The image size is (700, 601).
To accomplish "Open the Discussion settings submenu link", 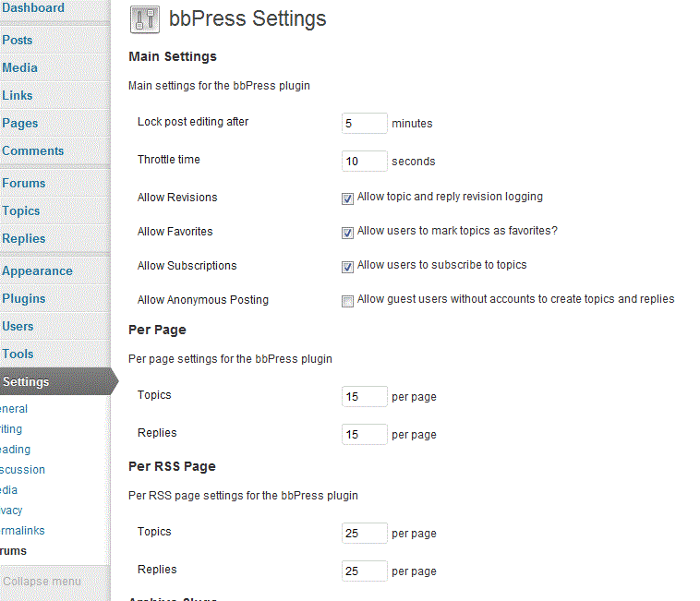I will pos(22,470).
